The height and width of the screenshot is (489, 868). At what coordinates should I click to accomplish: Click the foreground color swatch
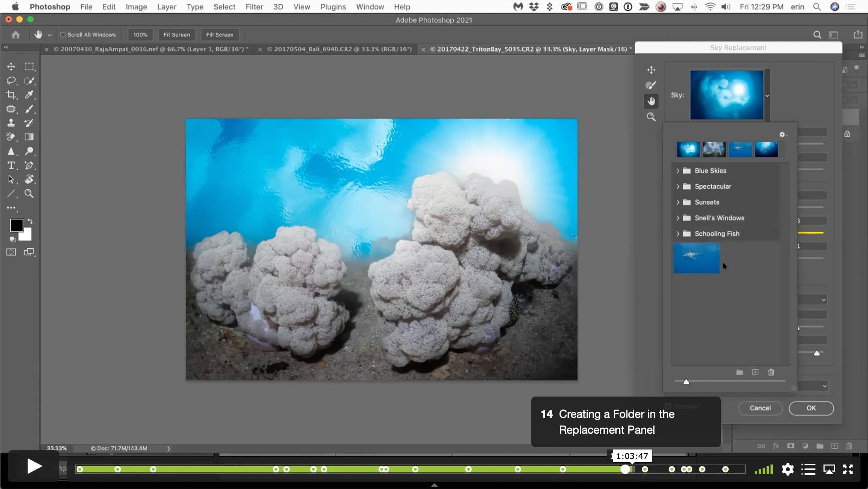(x=16, y=226)
